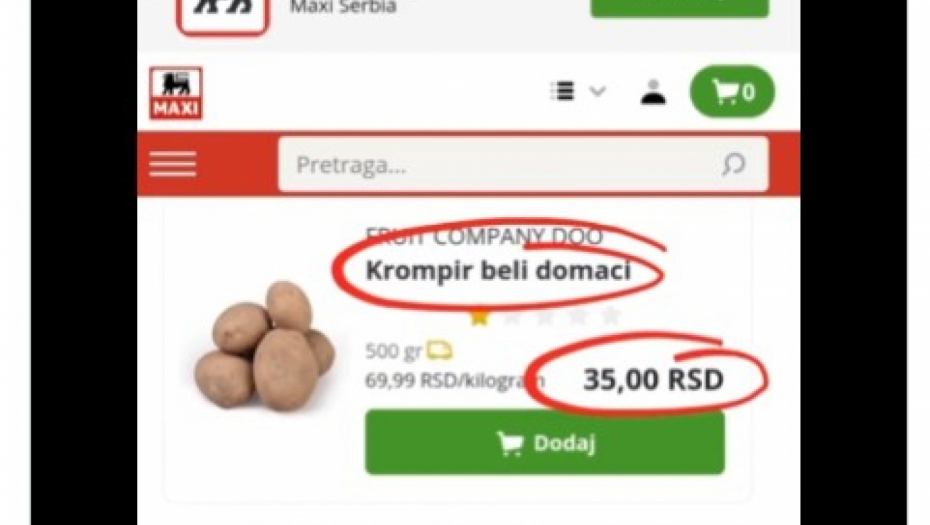Click the shopping list icon
Image resolution: width=930 pixels, height=525 pixels.
(562, 91)
